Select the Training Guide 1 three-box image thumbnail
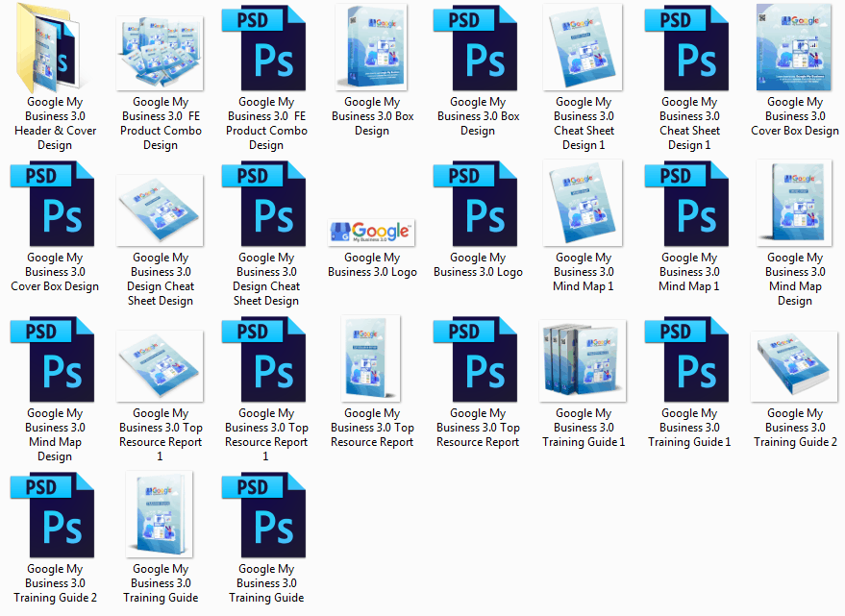 pyautogui.click(x=584, y=360)
